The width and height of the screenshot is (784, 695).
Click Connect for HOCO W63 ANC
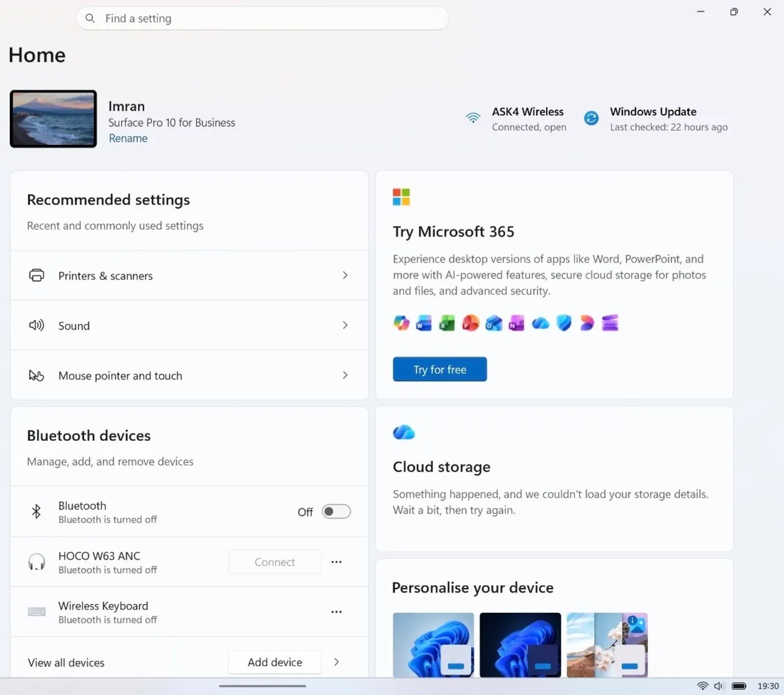click(274, 562)
